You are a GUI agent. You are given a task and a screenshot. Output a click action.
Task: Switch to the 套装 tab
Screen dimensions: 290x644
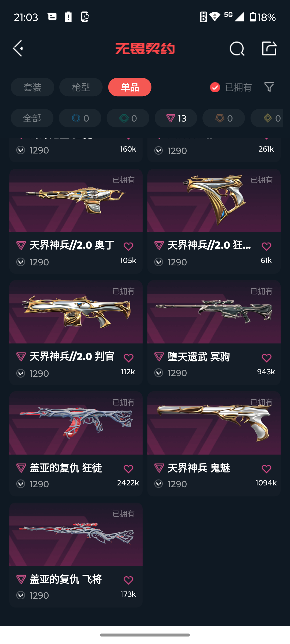click(32, 87)
